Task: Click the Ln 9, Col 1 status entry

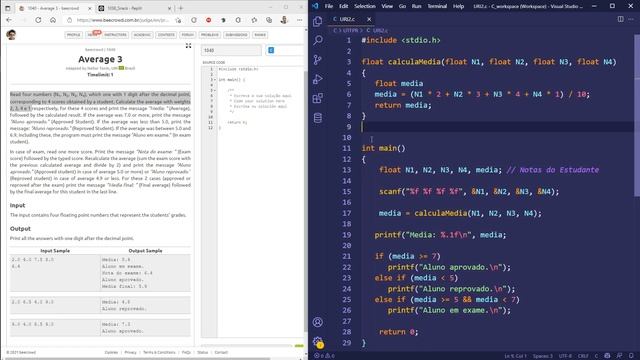Action: pos(516,356)
